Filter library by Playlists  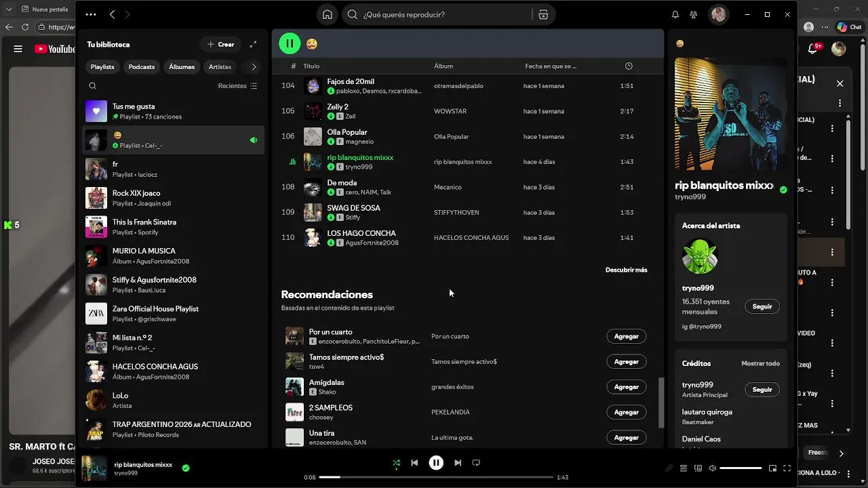[x=102, y=66]
